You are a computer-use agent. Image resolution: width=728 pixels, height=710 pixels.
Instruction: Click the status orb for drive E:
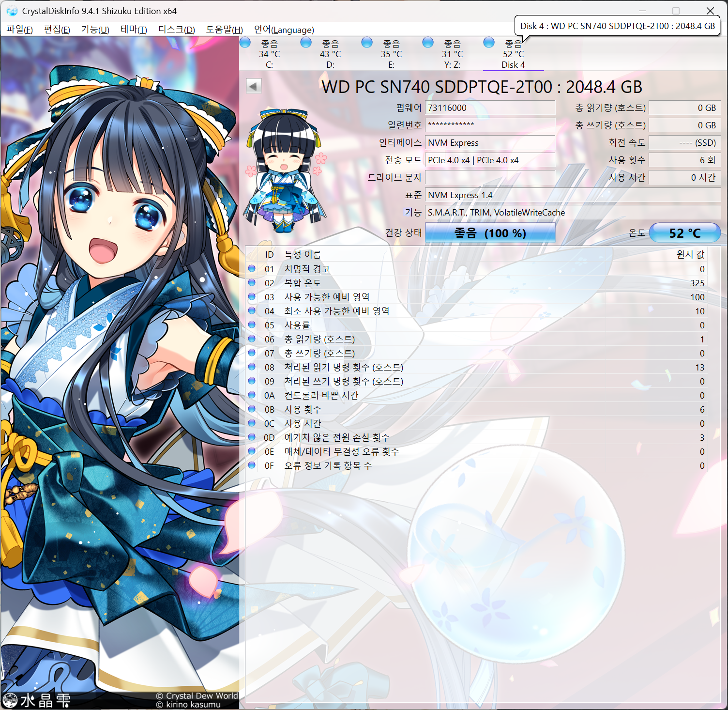click(367, 43)
